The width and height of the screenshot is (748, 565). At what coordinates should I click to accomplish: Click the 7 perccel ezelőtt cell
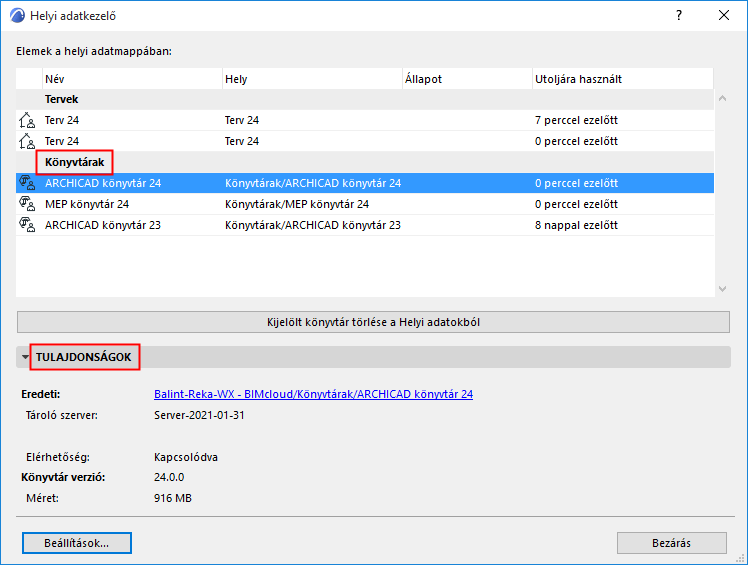(x=576, y=120)
